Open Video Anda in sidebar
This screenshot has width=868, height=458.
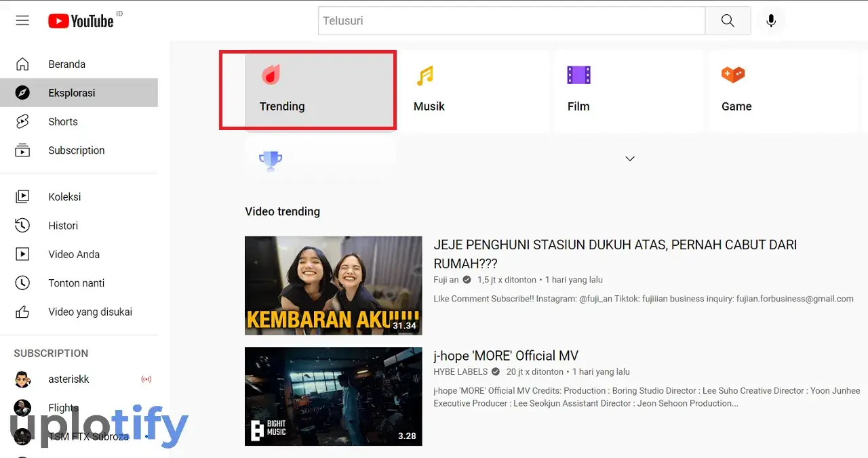tap(79, 254)
